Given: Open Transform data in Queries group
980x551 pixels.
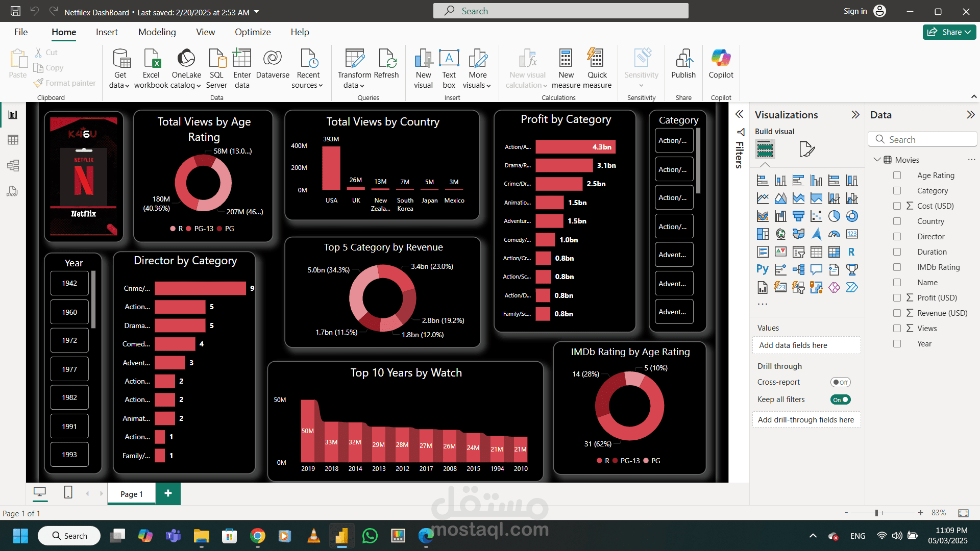Looking at the screenshot, I should click(354, 69).
